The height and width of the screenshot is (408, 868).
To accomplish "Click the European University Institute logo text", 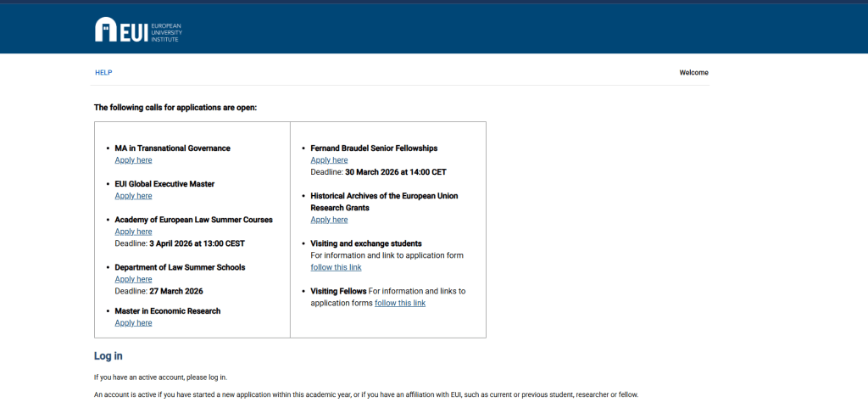I will coord(165,32).
